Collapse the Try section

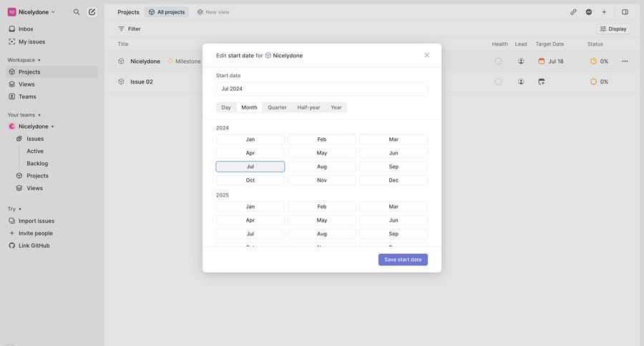point(14,209)
